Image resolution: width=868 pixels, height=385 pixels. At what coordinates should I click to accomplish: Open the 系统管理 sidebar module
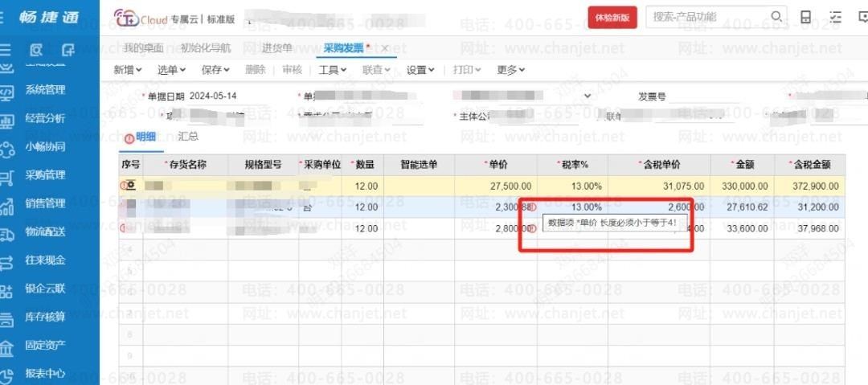tap(44, 90)
